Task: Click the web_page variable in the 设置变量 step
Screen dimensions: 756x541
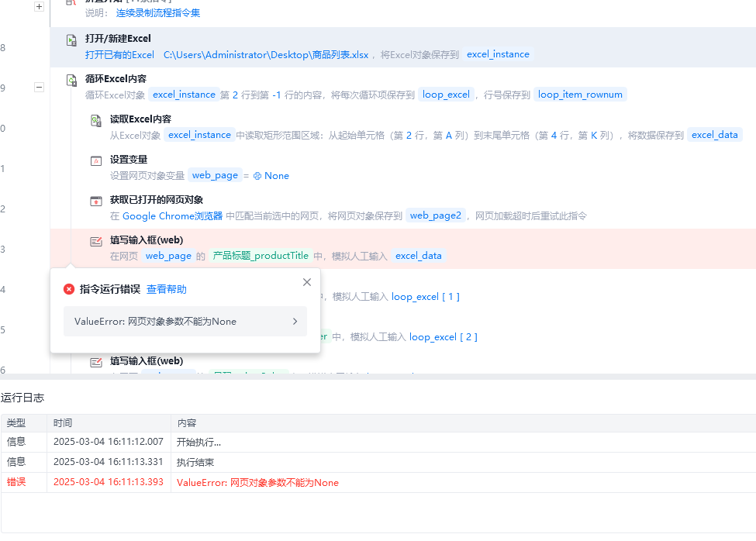Action: (215, 175)
